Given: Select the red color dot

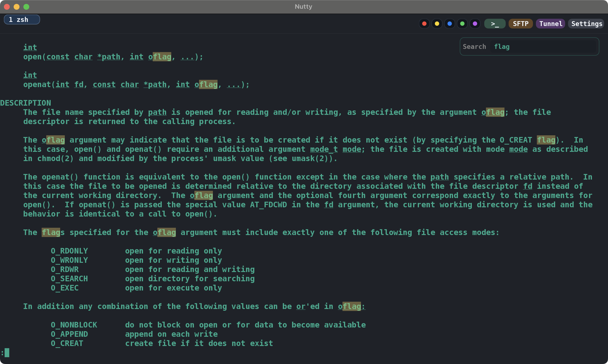Looking at the screenshot, I should (x=424, y=24).
